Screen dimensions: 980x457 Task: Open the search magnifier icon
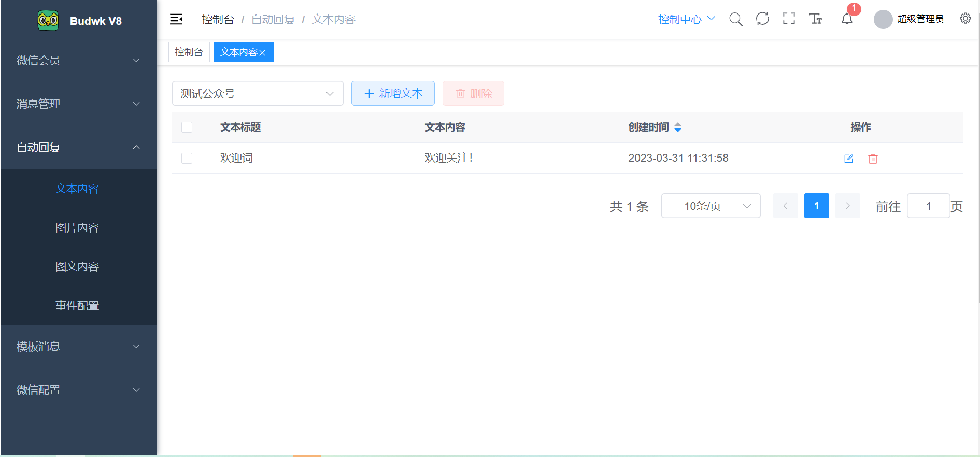735,19
